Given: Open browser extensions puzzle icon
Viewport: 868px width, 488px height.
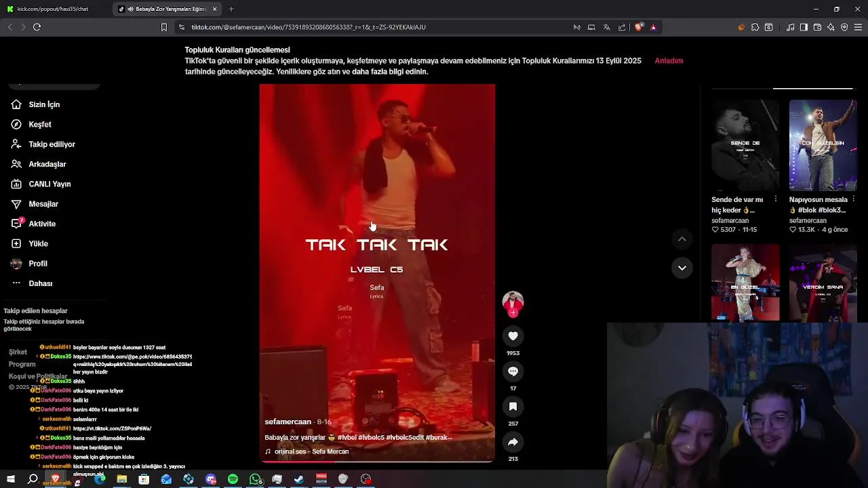Looking at the screenshot, I should coord(755,27).
